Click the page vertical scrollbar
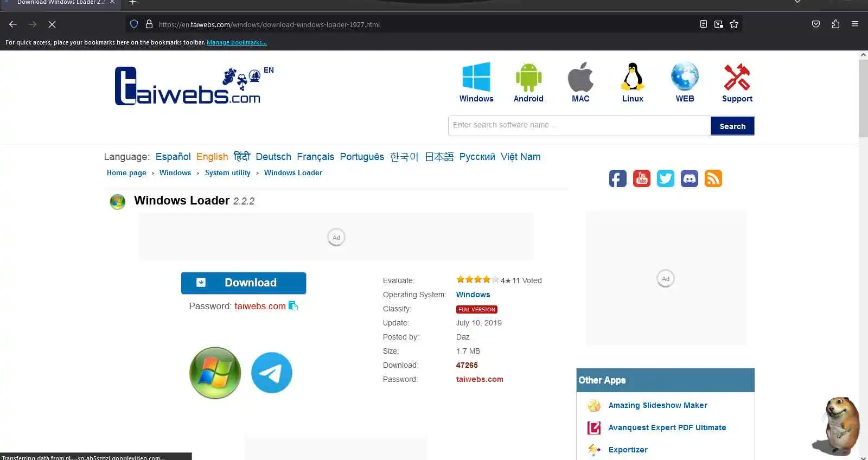Viewport: 868px width, 460px height. [863, 98]
